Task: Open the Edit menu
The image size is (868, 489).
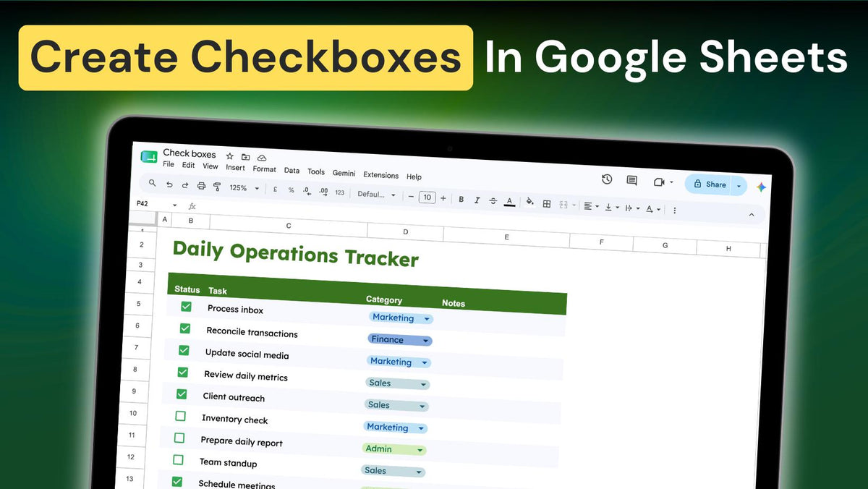Action: (188, 165)
